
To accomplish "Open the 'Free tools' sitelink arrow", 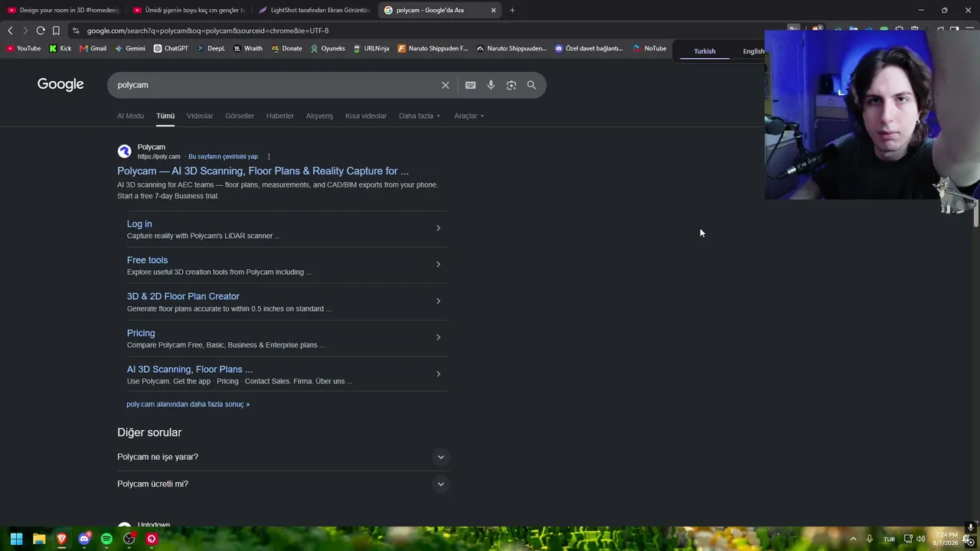I will pos(438,264).
